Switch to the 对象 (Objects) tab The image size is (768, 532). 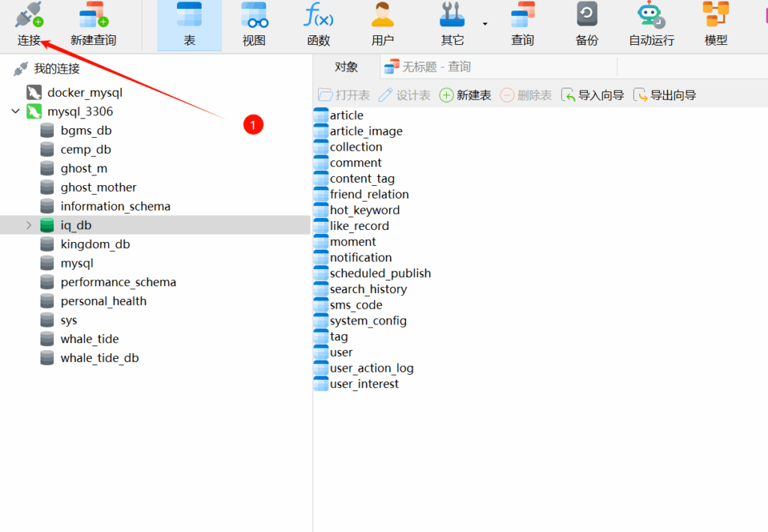coord(346,67)
